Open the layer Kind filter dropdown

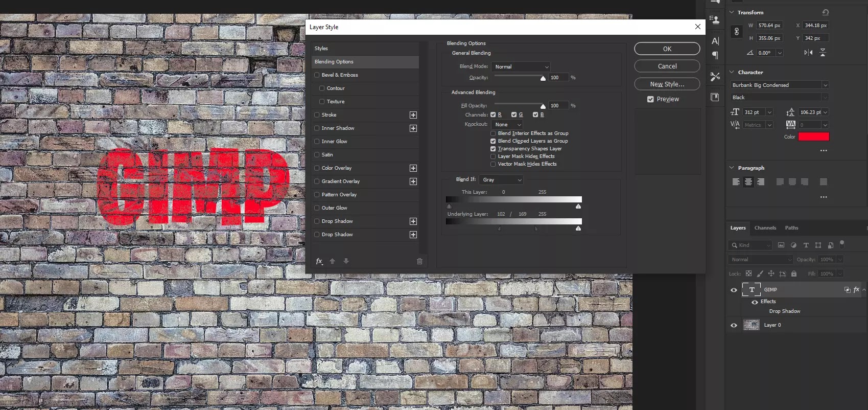click(x=750, y=245)
